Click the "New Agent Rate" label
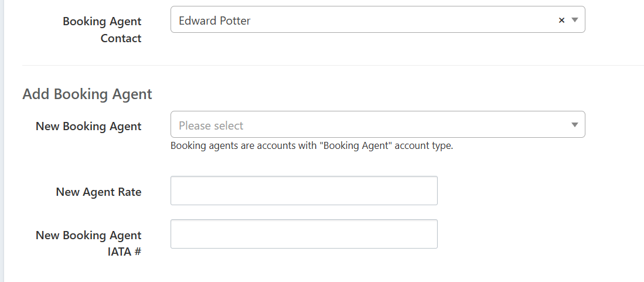The width and height of the screenshot is (644, 282). (98, 192)
